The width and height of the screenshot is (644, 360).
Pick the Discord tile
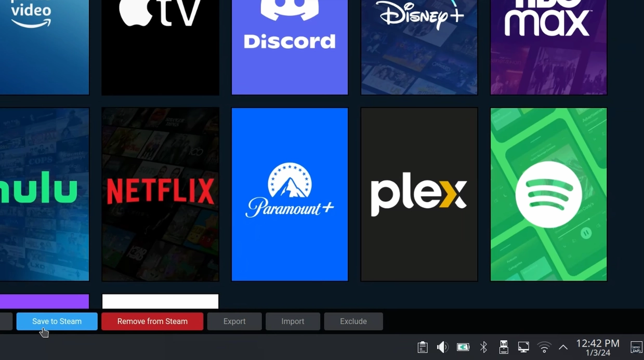coord(290,47)
